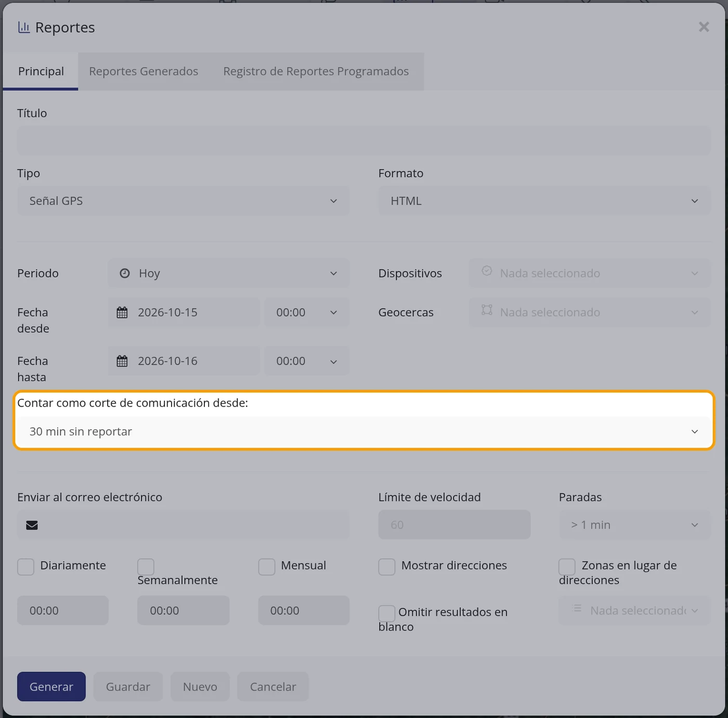Click the clock icon in Periodo field
The width and height of the screenshot is (728, 718).
click(x=125, y=273)
